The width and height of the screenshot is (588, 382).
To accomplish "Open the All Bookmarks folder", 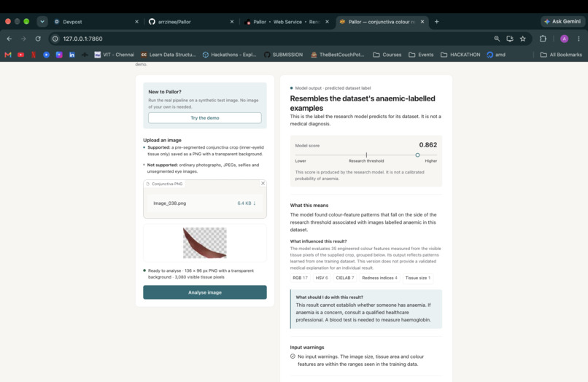I will 561,55.
